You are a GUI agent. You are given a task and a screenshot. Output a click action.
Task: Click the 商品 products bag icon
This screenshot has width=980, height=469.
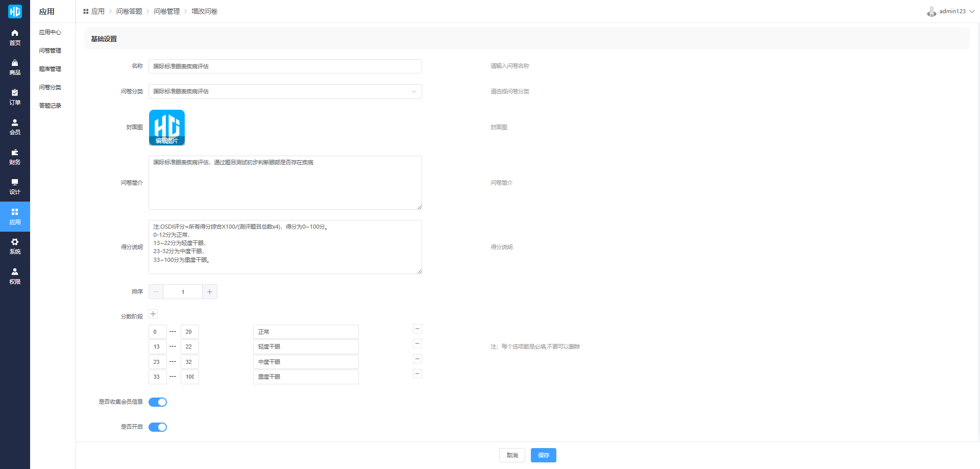pos(15,63)
